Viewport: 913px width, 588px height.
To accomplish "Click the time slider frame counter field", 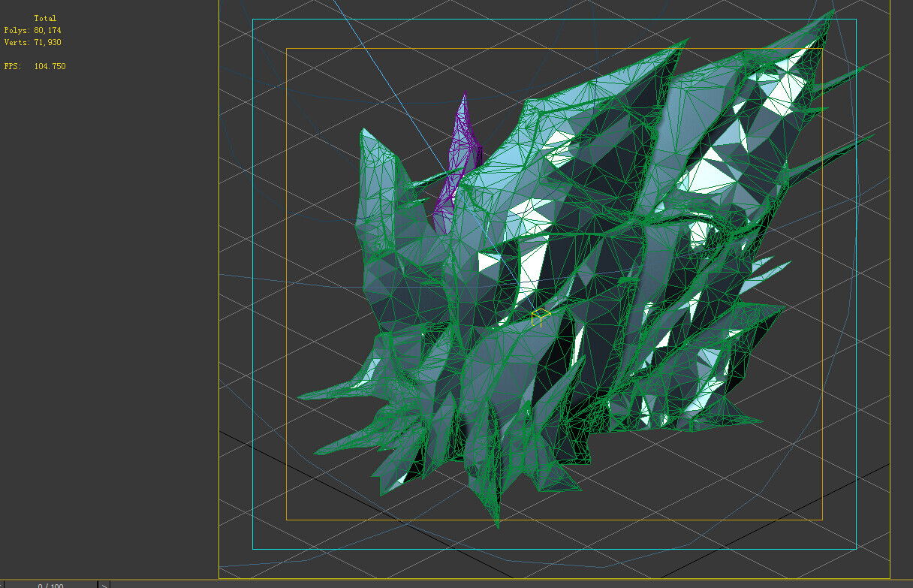I will tap(51, 585).
